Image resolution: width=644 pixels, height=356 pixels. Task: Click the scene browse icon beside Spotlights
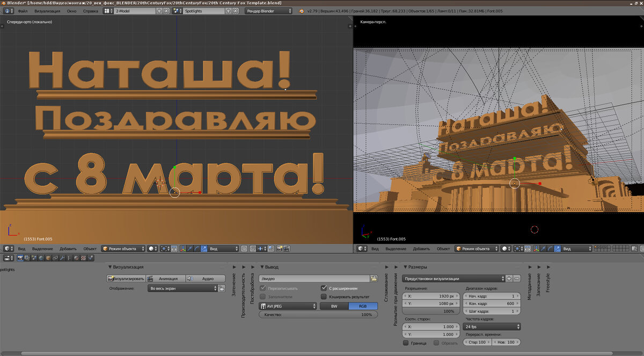pyautogui.click(x=177, y=11)
